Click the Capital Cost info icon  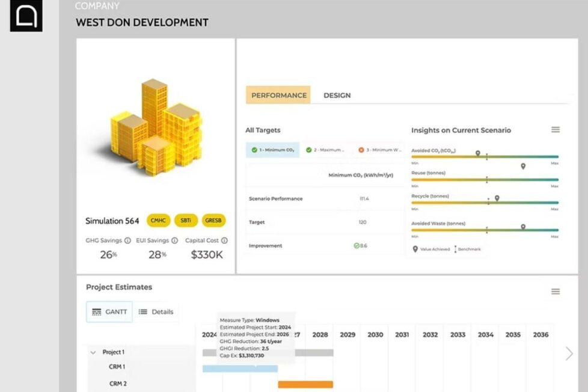(x=224, y=240)
